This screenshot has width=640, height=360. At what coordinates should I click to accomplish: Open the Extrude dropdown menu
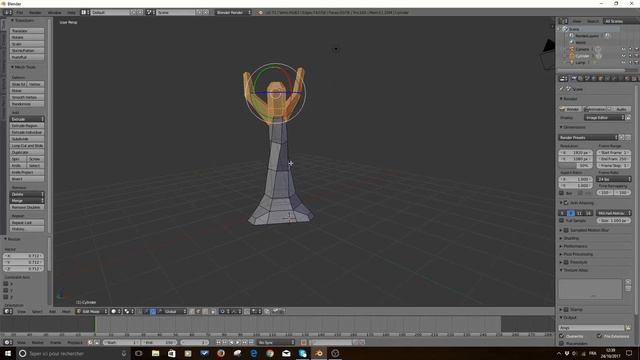click(27, 119)
